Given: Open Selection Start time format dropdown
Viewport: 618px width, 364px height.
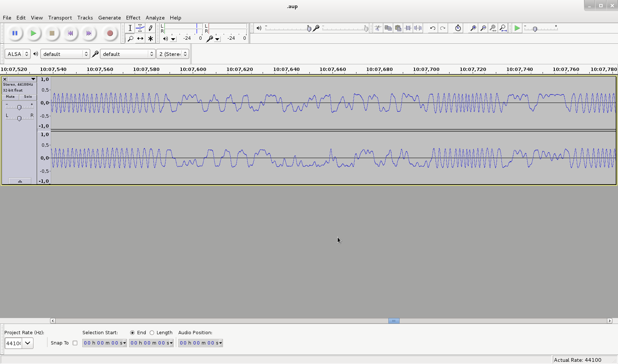Looking at the screenshot, I should point(125,343).
